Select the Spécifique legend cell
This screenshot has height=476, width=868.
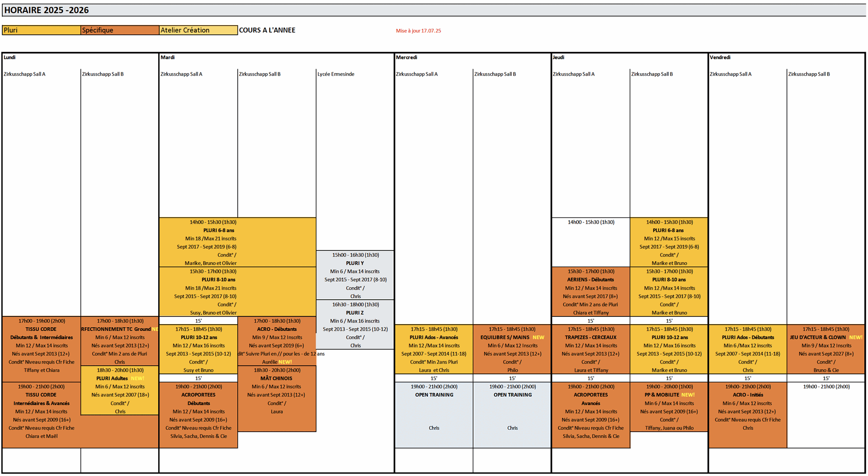tap(120, 30)
